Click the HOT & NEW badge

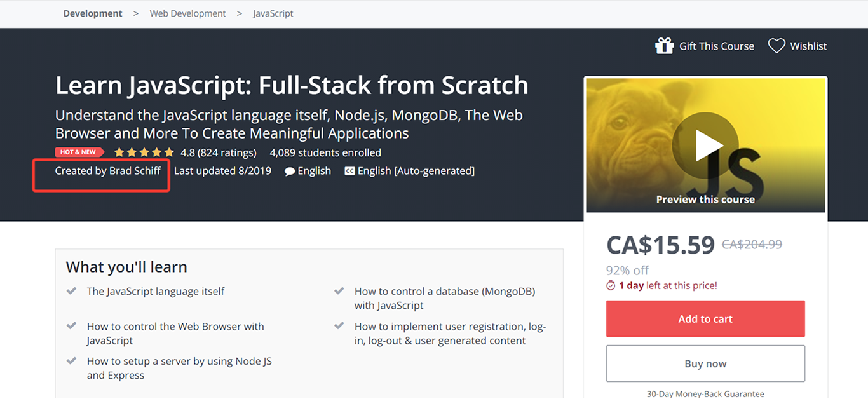79,152
